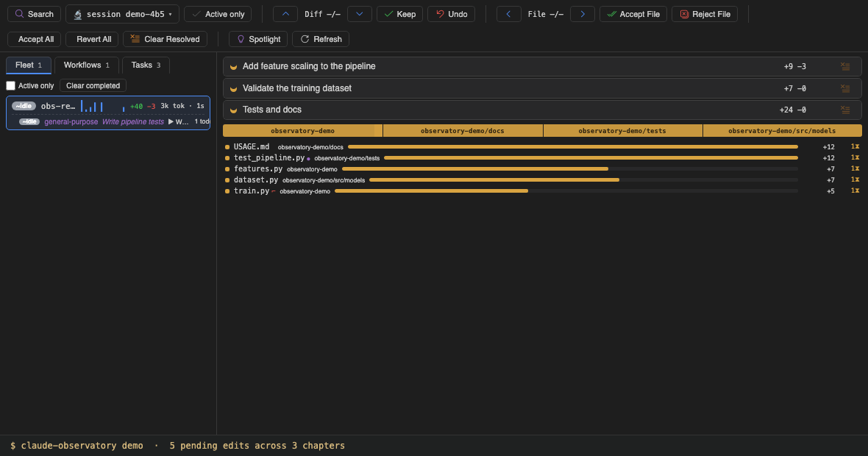Click the 1x hourglass icon for dataset.py
This screenshot has height=456, width=868.
click(x=855, y=180)
